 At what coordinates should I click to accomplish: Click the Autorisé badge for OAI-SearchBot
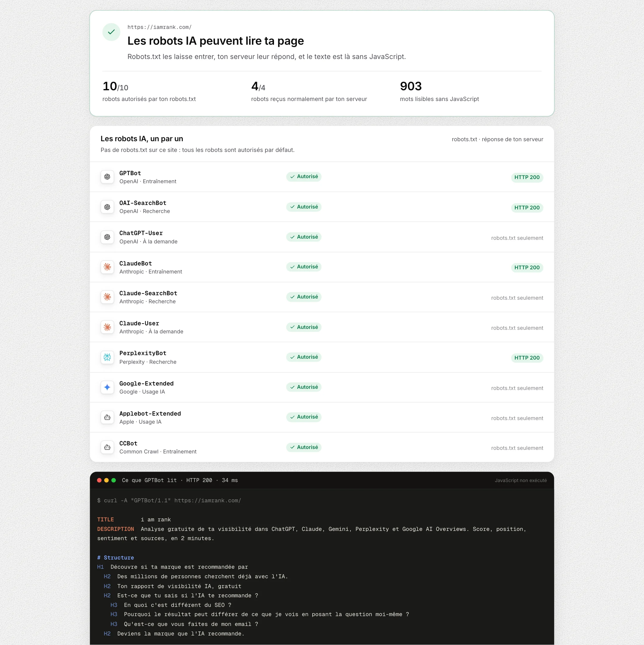304,207
